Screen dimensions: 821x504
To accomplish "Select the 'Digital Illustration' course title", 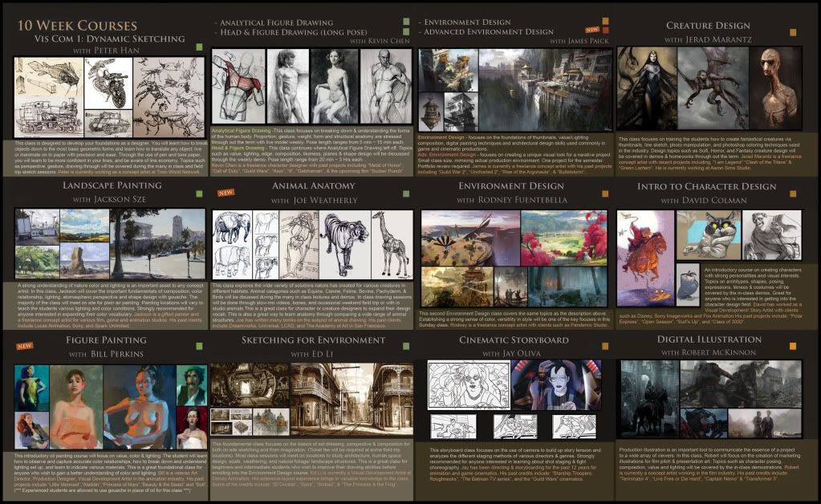I will tap(709, 339).
